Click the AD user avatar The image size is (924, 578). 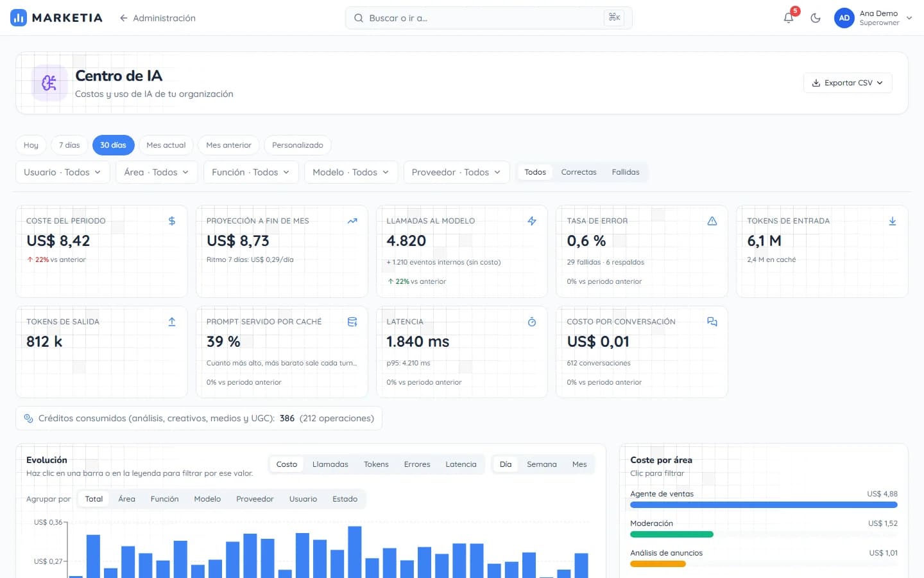coord(844,18)
